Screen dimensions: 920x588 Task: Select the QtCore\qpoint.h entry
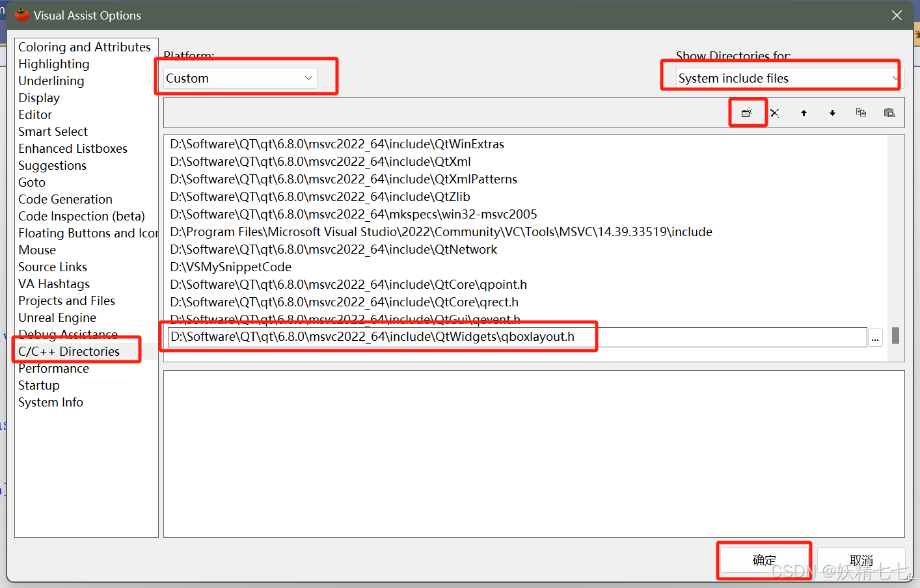348,284
